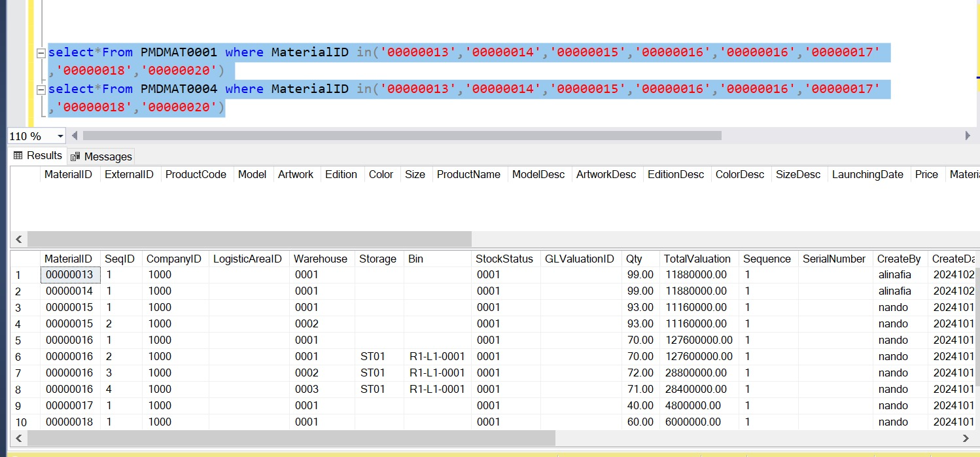Select the SerialNumber column header
This screenshot has width=980, height=457.
pyautogui.click(x=834, y=259)
